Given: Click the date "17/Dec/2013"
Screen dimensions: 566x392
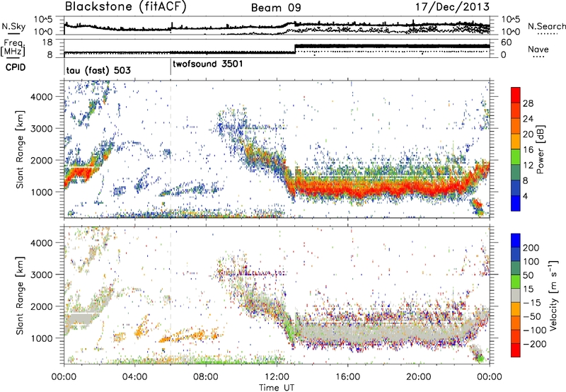Looking at the screenshot, I should pyautogui.click(x=453, y=7).
